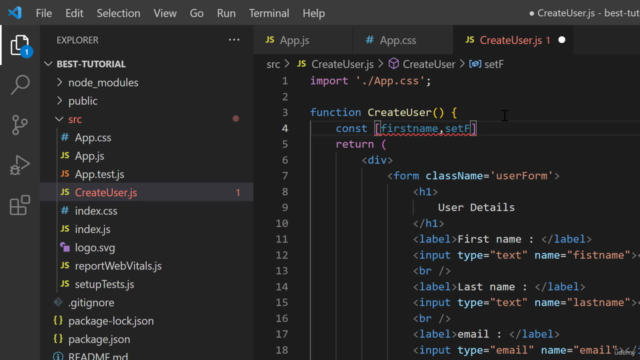Image resolution: width=640 pixels, height=360 pixels.
Task: Open the Edit menu
Action: (x=74, y=13)
